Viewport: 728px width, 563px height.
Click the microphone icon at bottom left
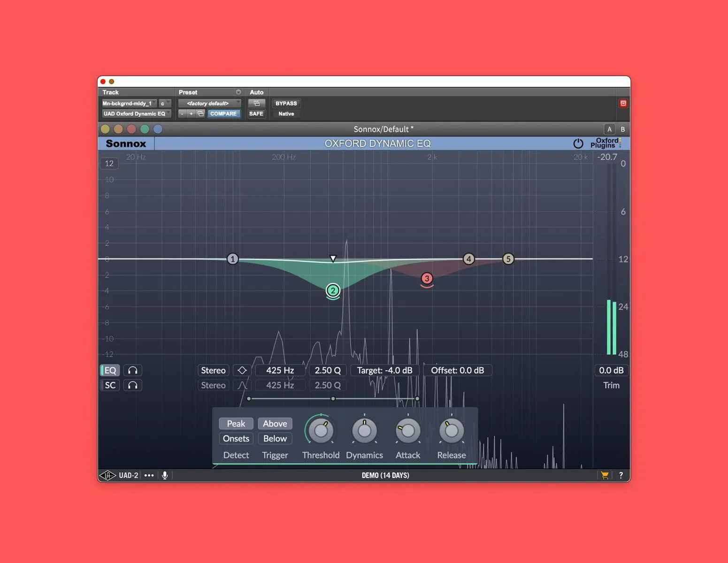[x=165, y=475]
